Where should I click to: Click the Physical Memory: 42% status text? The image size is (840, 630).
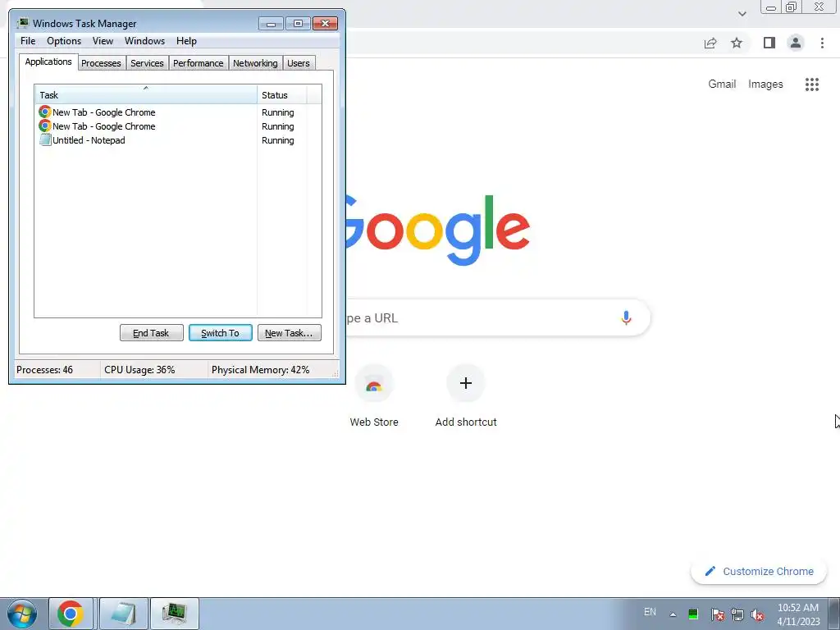click(260, 370)
